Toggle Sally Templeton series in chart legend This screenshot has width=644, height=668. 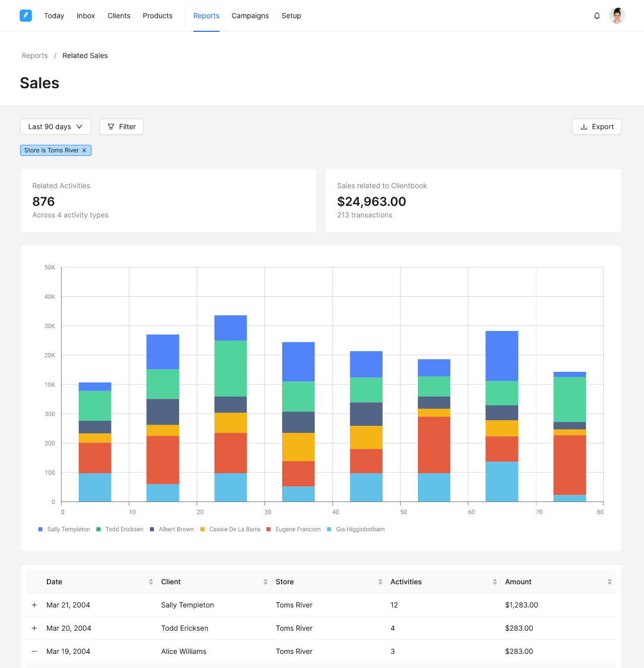(64, 529)
